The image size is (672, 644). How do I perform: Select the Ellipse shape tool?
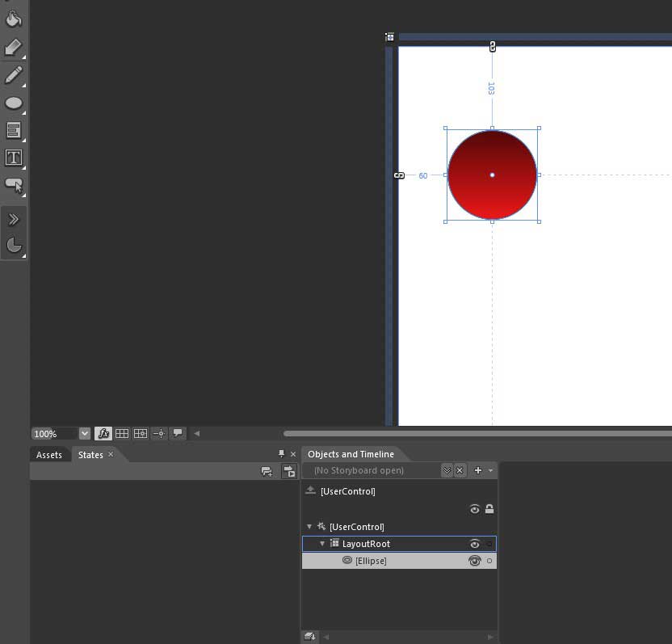point(13,103)
